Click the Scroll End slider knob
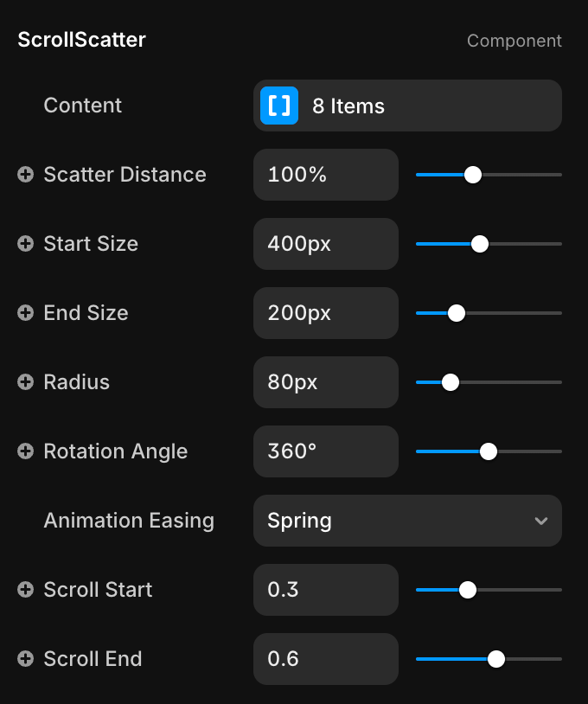This screenshot has height=704, width=588. tap(495, 659)
